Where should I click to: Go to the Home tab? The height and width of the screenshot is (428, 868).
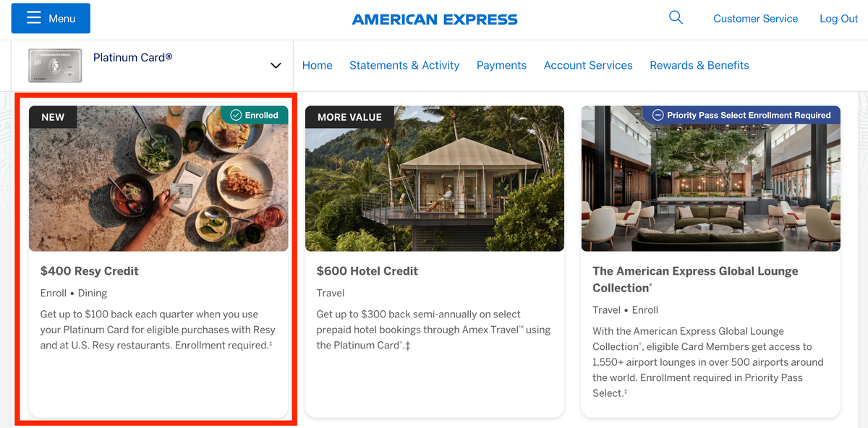click(317, 65)
